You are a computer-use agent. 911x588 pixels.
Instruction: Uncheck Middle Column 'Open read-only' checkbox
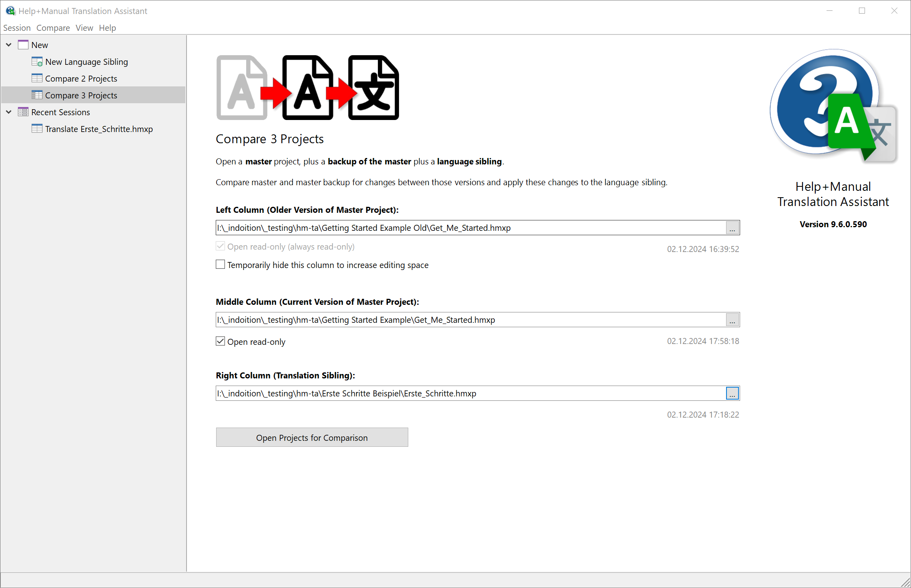point(220,341)
